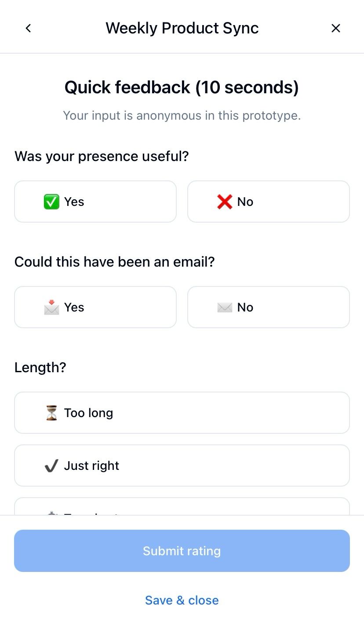The height and width of the screenshot is (623, 364).
Task: Click the green checkmark emoji icon
Action: point(51,202)
